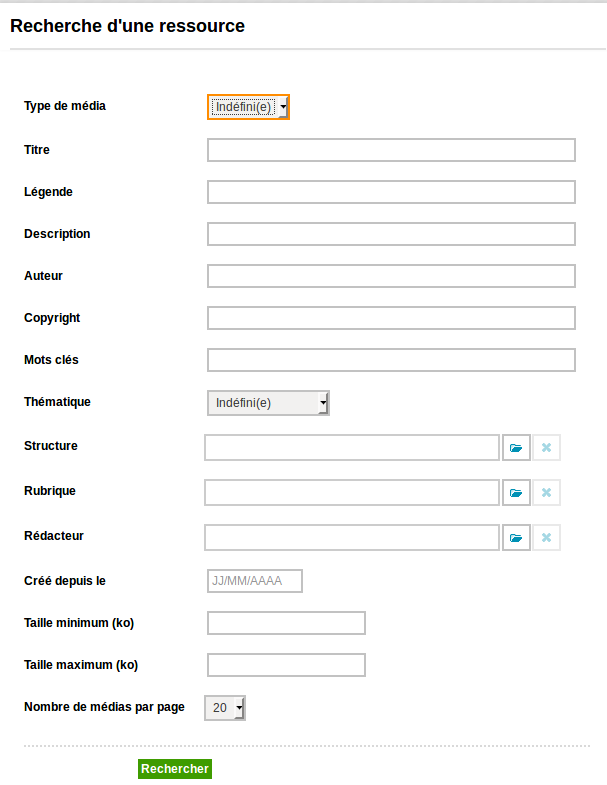
Task: Select the Mots clés input field
Action: pos(391,360)
